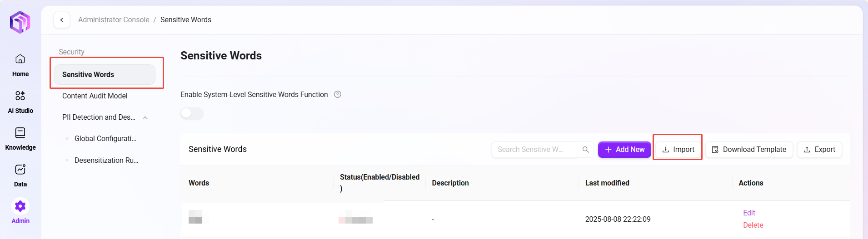Viewport: 868px width, 239px height.
Task: Click the Add New button
Action: (x=624, y=150)
